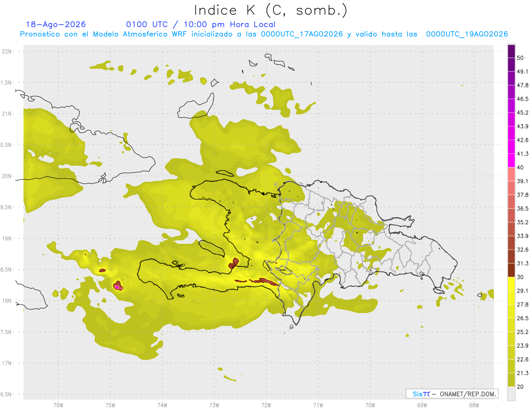Viewport: 532px width, 411px height.
Task: Click the colorbar label '31.3'
Action: click(x=523, y=263)
